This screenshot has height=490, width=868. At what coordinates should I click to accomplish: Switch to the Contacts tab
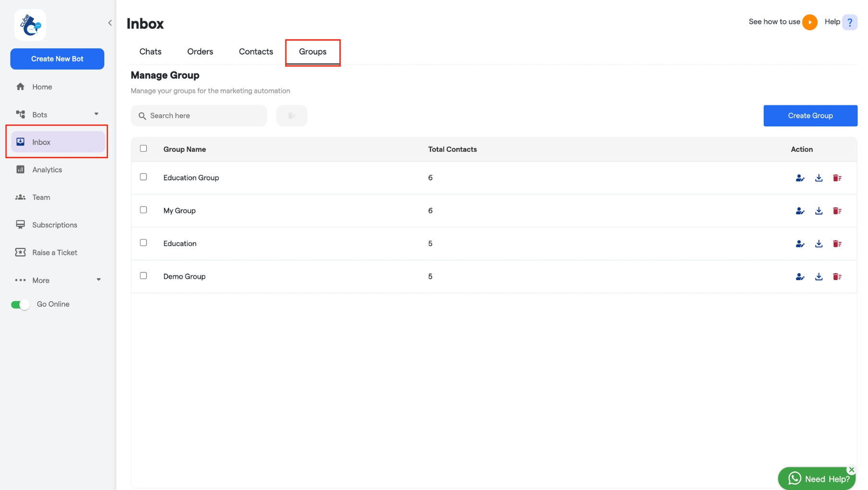[256, 51]
